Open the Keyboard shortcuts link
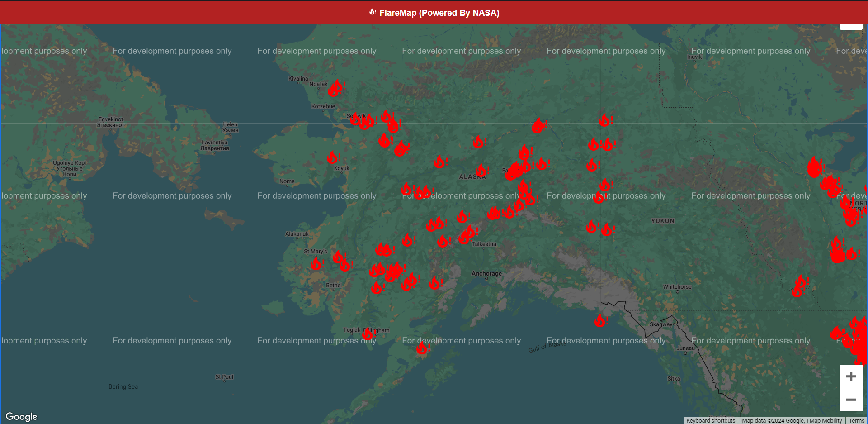Viewport: 868px width, 424px height. pos(711,420)
